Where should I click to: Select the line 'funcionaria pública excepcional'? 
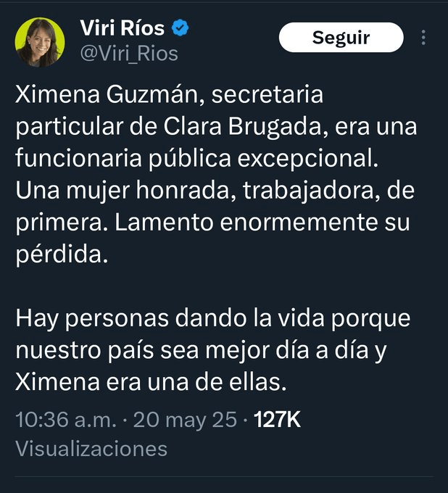(196, 159)
